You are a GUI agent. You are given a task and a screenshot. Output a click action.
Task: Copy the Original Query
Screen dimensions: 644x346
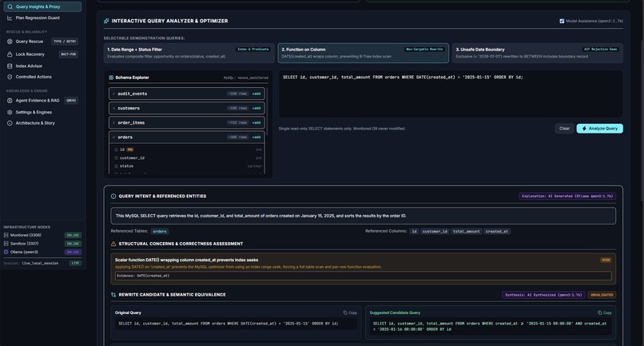click(x=350, y=312)
